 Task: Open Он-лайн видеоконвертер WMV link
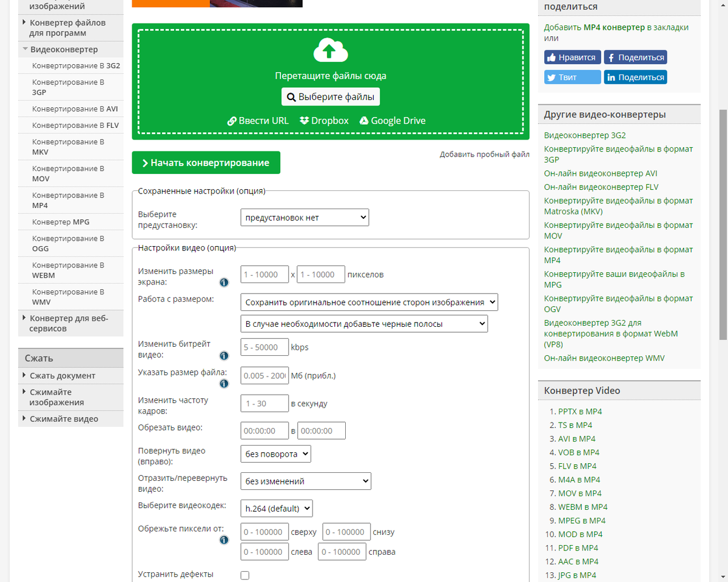(604, 358)
